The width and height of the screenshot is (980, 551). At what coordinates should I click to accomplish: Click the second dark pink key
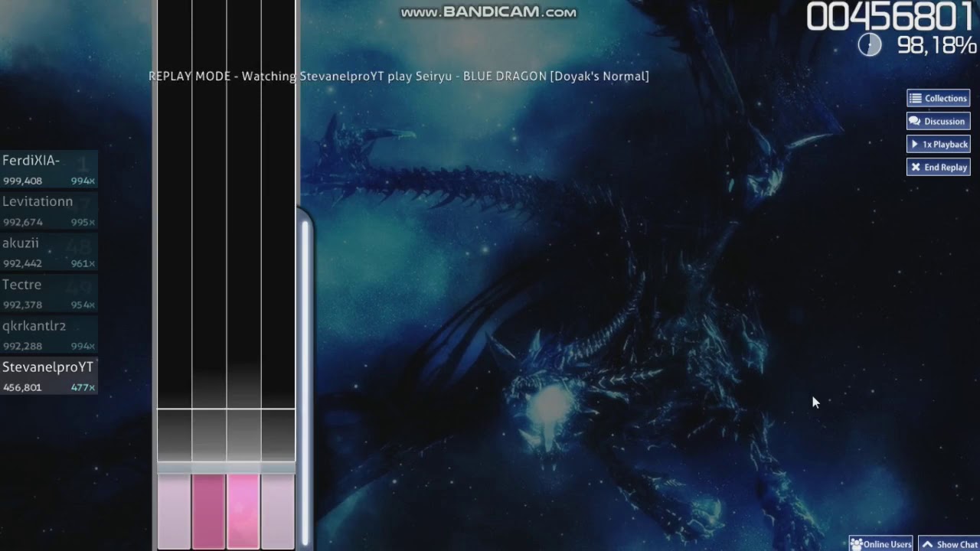coord(208,511)
